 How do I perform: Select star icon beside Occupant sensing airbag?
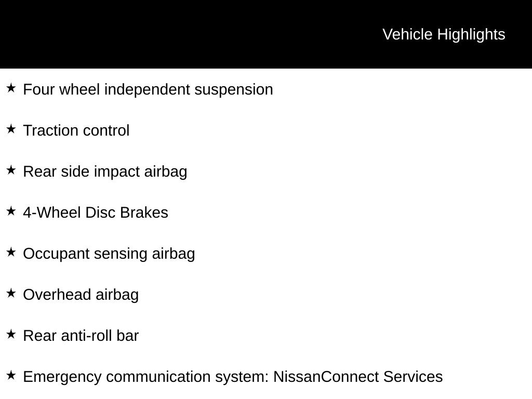[11, 252]
